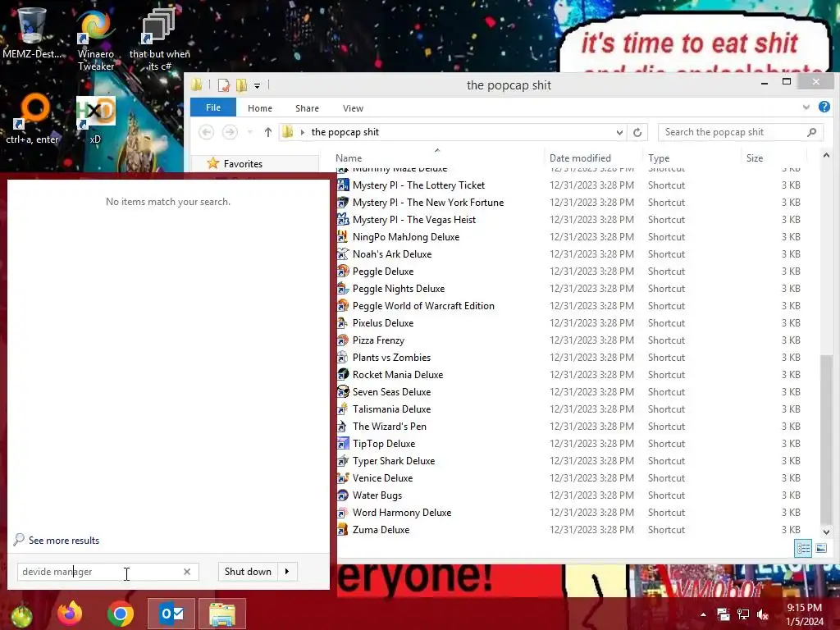Open the Home ribbon tab
The width and height of the screenshot is (840, 630).
pos(260,108)
